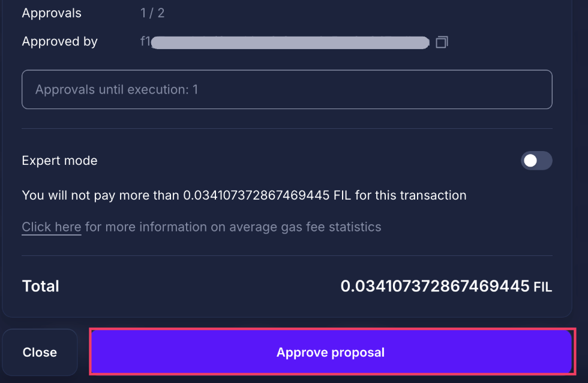
Task: Select the Approved by label
Action: 59,41
